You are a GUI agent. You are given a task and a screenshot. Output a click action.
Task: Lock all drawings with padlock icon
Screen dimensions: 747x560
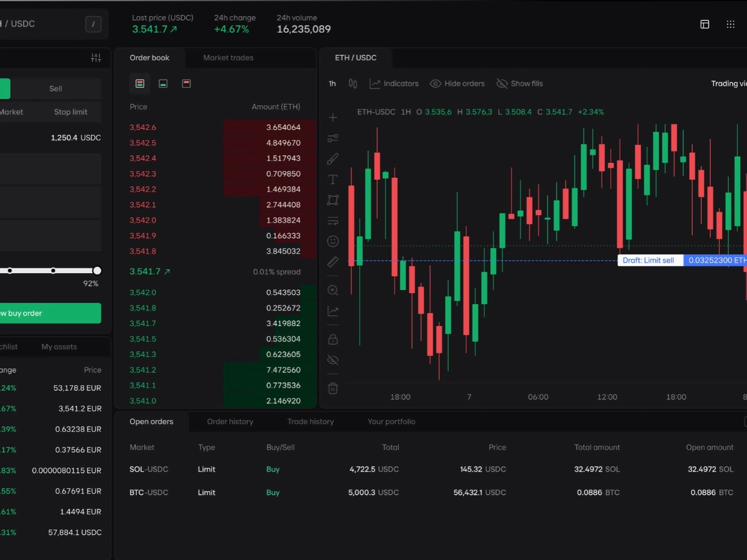[333, 339]
